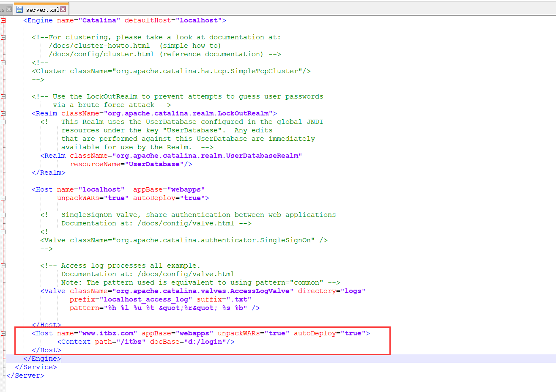Collapse the 'This Realm uses' comment fold marker

(3, 122)
